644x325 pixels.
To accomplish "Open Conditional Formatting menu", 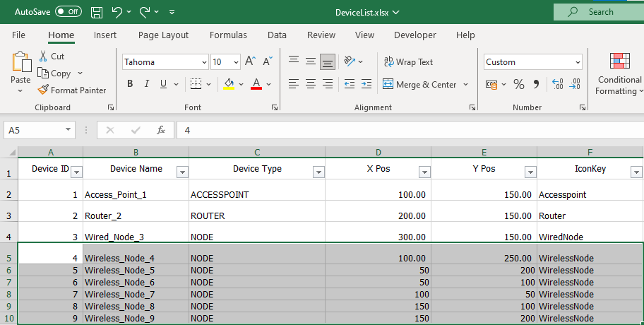I will coord(619,74).
